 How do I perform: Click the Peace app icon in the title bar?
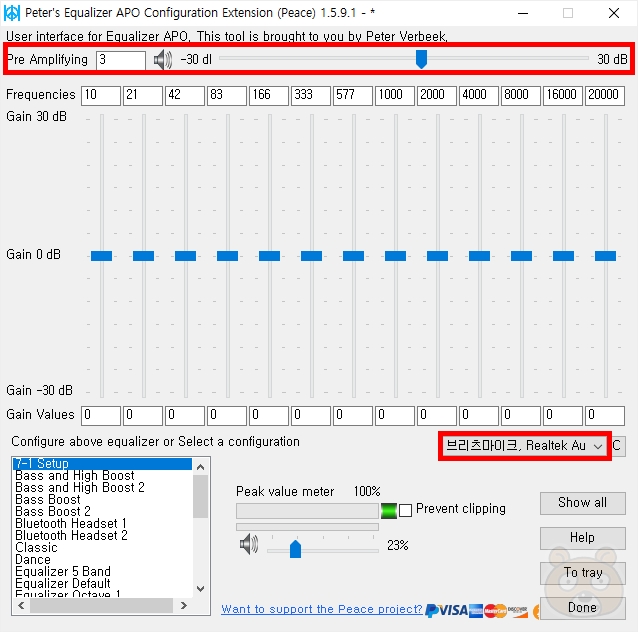pyautogui.click(x=12, y=13)
